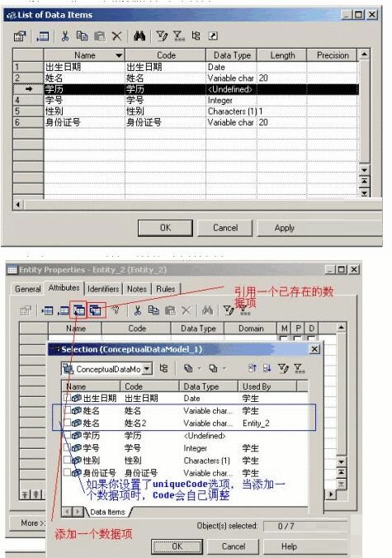The image size is (392, 558).
Task: Open ConceptualDataMo model dropdown
Action: [x=147, y=369]
